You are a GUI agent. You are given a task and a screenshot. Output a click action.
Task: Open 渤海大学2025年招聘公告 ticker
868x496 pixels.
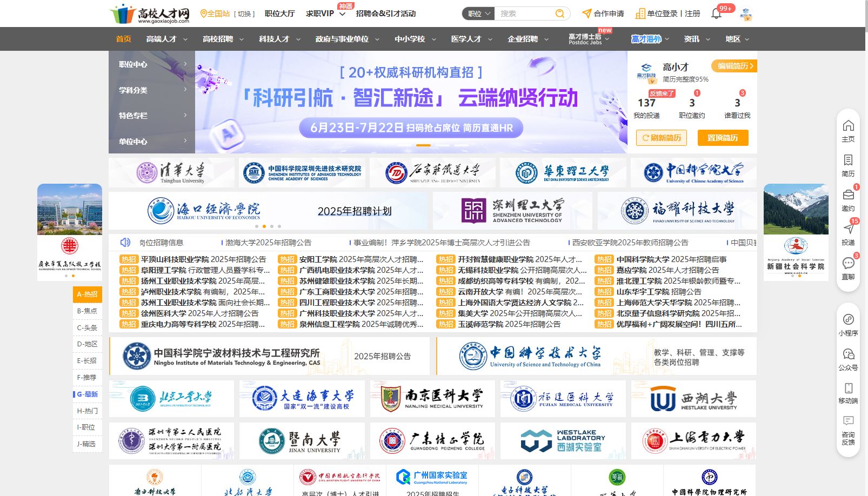coord(268,243)
